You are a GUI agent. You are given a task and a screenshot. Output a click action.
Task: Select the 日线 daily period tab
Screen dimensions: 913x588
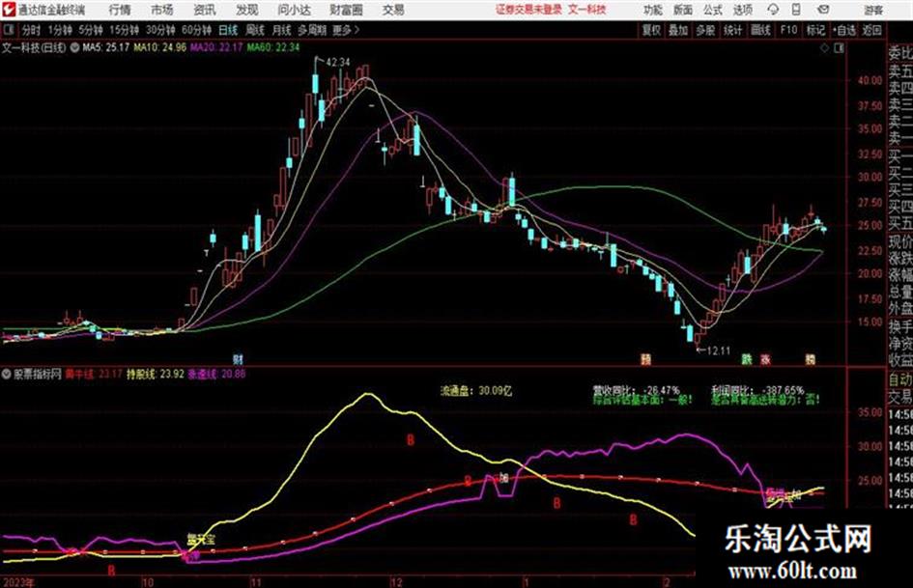[228, 30]
